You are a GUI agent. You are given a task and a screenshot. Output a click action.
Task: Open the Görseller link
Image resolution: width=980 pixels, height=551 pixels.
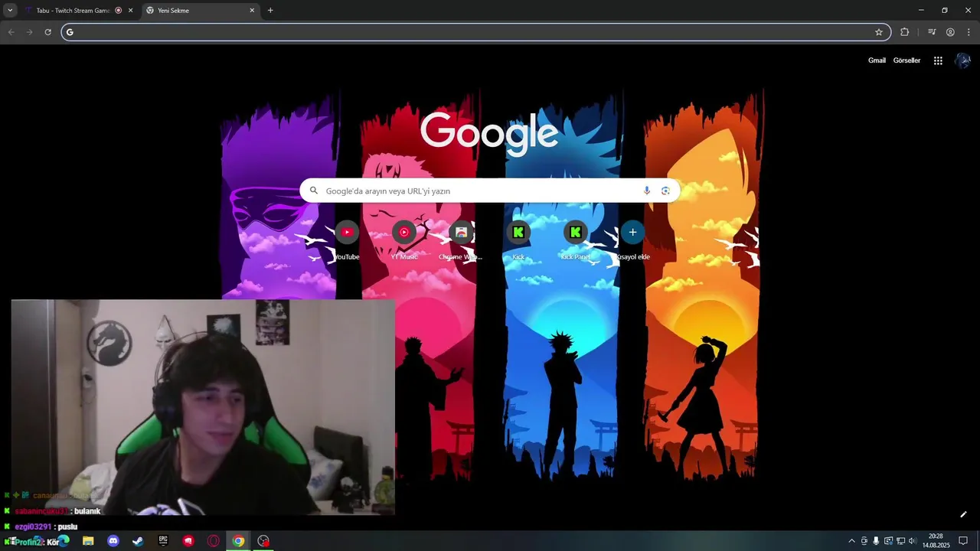point(906,60)
